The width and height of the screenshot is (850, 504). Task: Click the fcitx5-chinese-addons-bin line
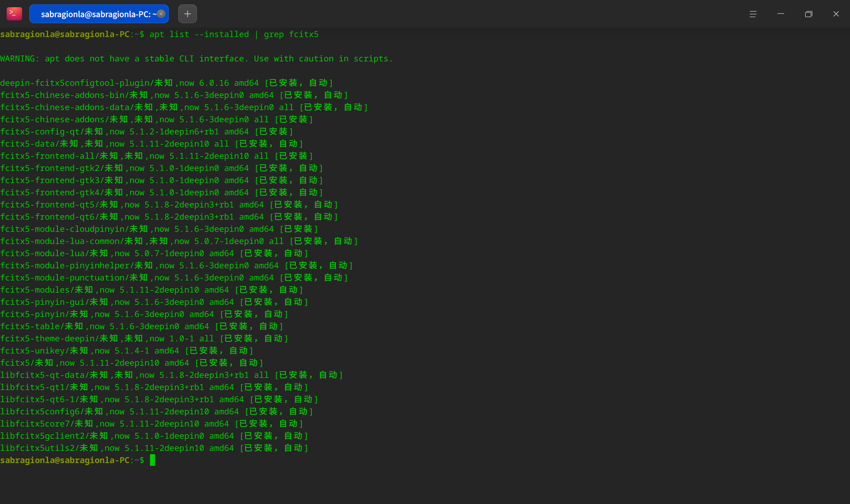(174, 95)
